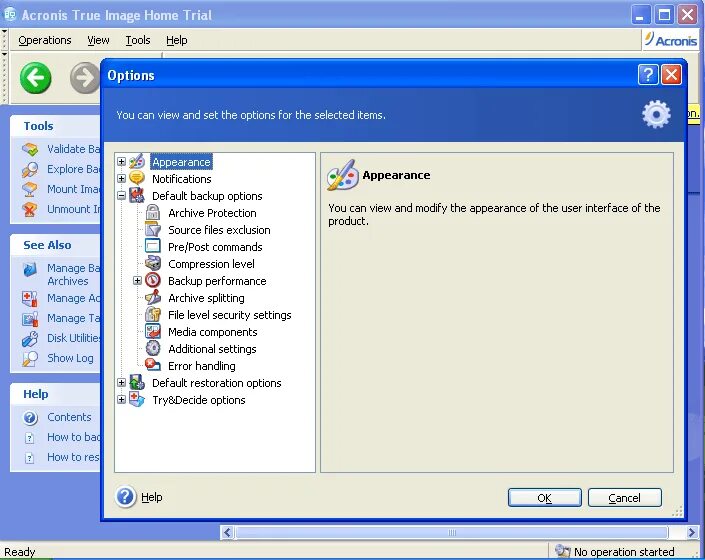Open the Help menu in menu bar

pyautogui.click(x=177, y=40)
